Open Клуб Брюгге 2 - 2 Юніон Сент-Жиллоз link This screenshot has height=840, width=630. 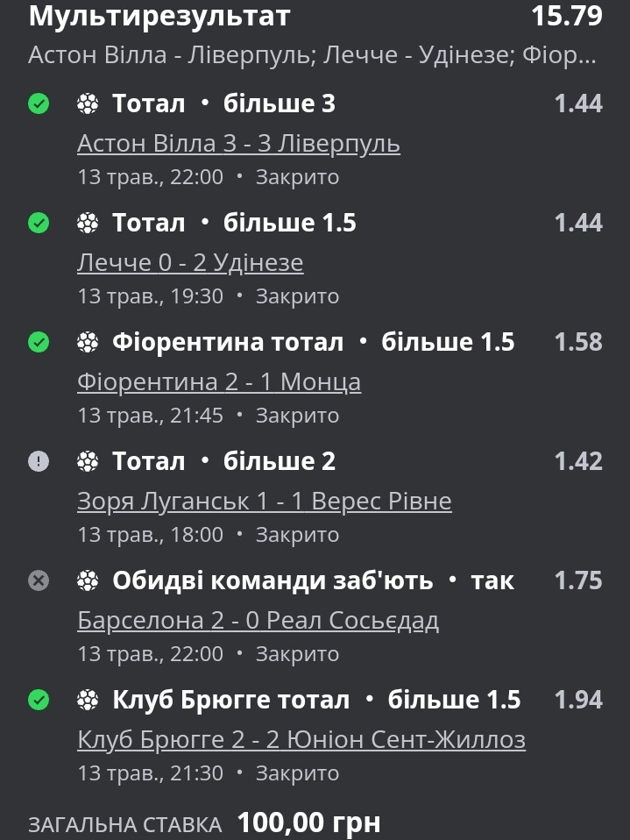[x=301, y=740]
